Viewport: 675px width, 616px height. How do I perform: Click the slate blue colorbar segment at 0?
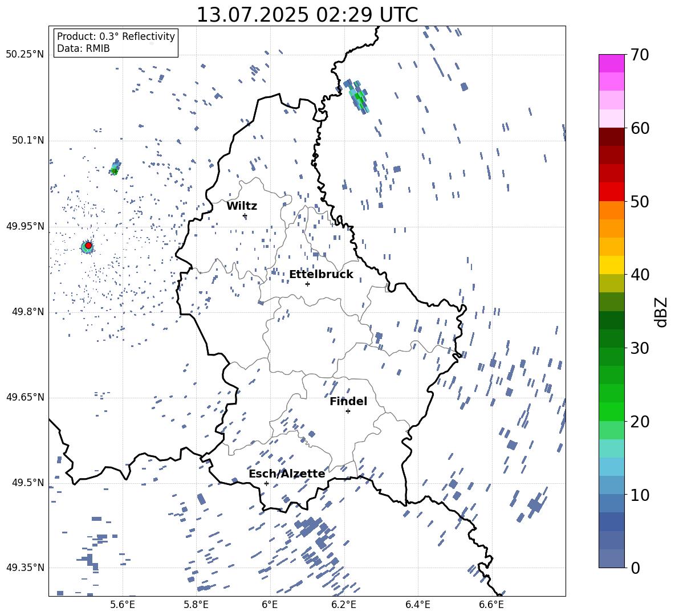point(611,558)
